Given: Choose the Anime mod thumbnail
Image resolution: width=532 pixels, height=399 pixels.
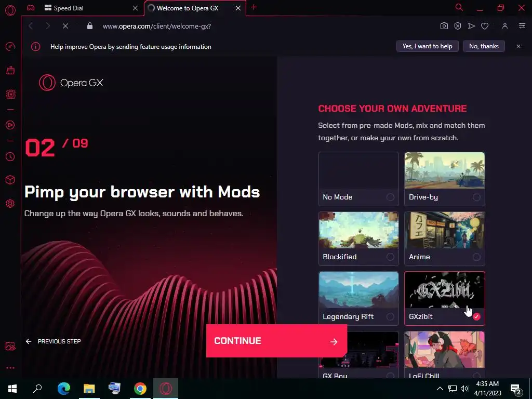Looking at the screenshot, I should point(445,230).
